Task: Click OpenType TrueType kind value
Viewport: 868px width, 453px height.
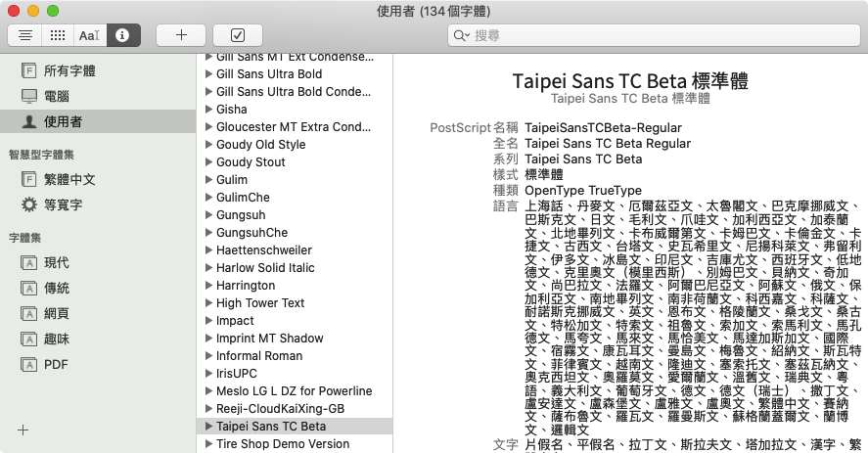Action: pyautogui.click(x=583, y=191)
